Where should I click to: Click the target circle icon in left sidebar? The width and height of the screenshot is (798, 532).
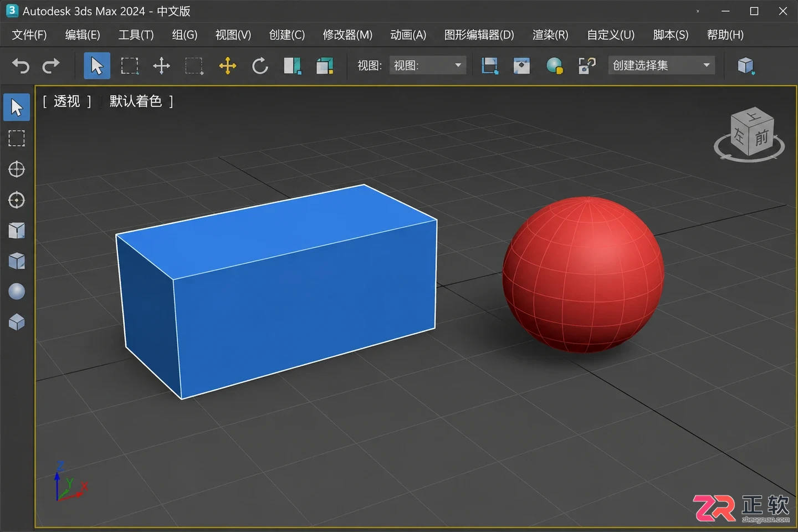click(17, 199)
